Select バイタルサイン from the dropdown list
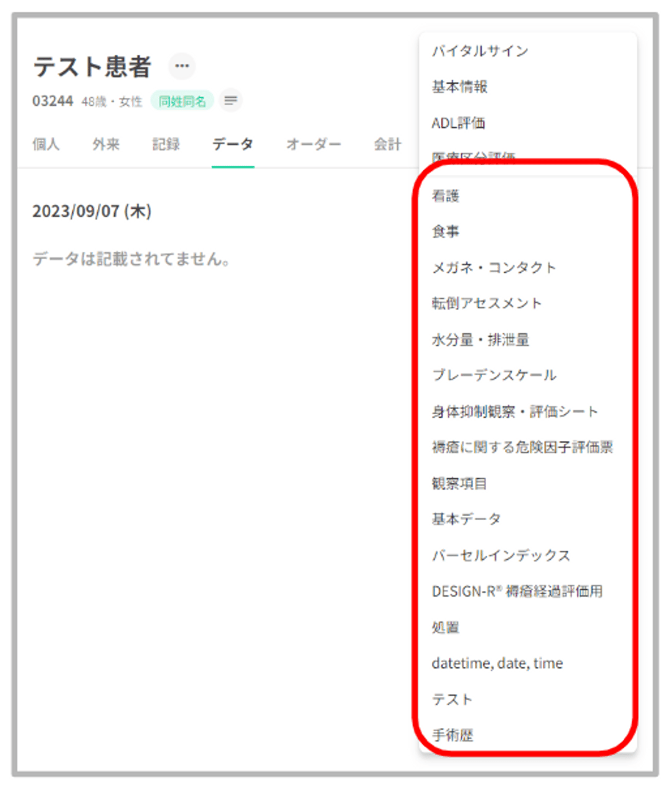672x787 pixels. pyautogui.click(x=480, y=51)
